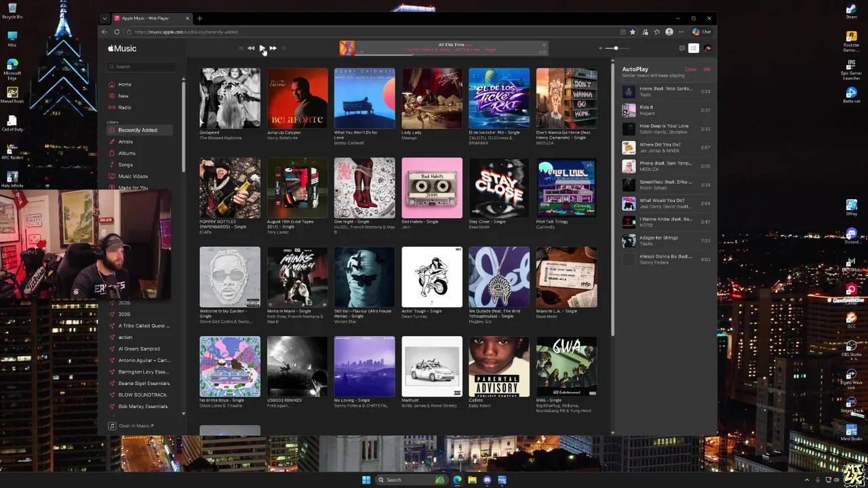Play Ride It by Regard in queue
This screenshot has height=488, width=868.
pos(667,110)
